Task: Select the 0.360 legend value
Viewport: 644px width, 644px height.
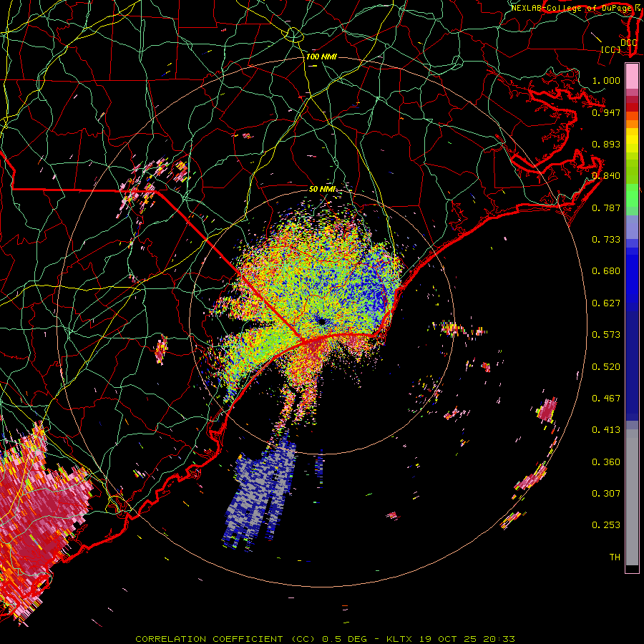Action: (x=606, y=462)
